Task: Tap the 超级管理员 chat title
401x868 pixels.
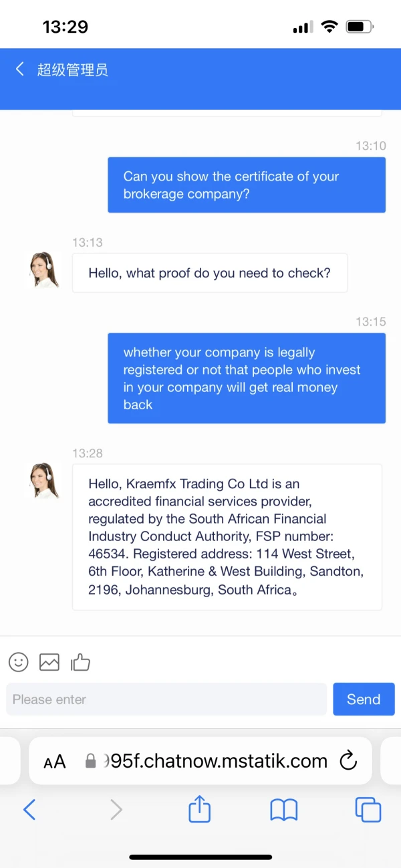Action: point(72,70)
